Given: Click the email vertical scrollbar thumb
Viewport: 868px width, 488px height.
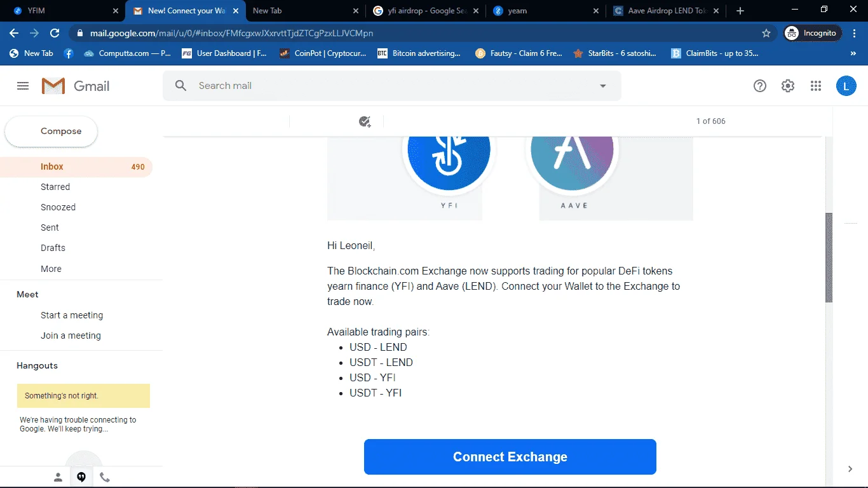Looking at the screenshot, I should [829, 257].
